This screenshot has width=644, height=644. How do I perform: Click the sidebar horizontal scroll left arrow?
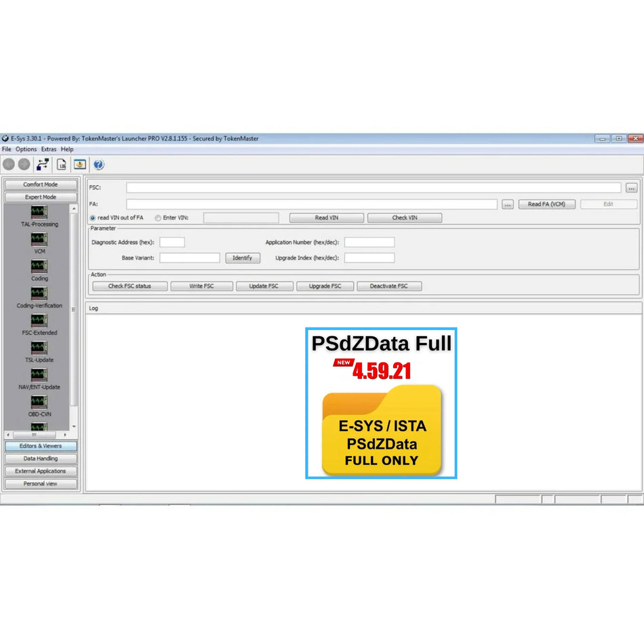(x=8, y=435)
